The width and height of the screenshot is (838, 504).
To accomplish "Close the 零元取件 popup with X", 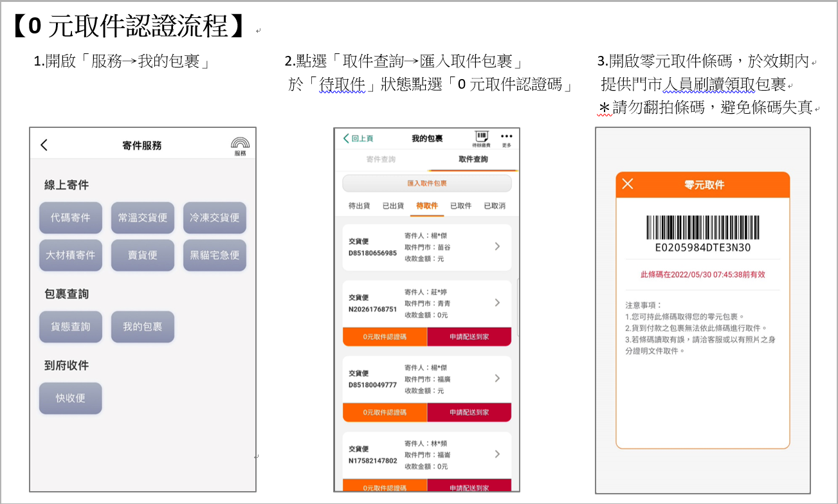I will pos(628,184).
